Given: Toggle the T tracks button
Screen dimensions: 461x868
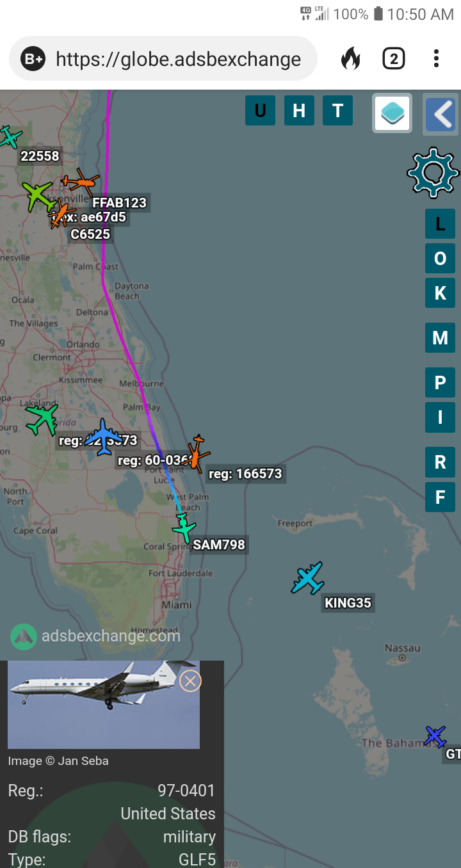Looking at the screenshot, I should [337, 110].
